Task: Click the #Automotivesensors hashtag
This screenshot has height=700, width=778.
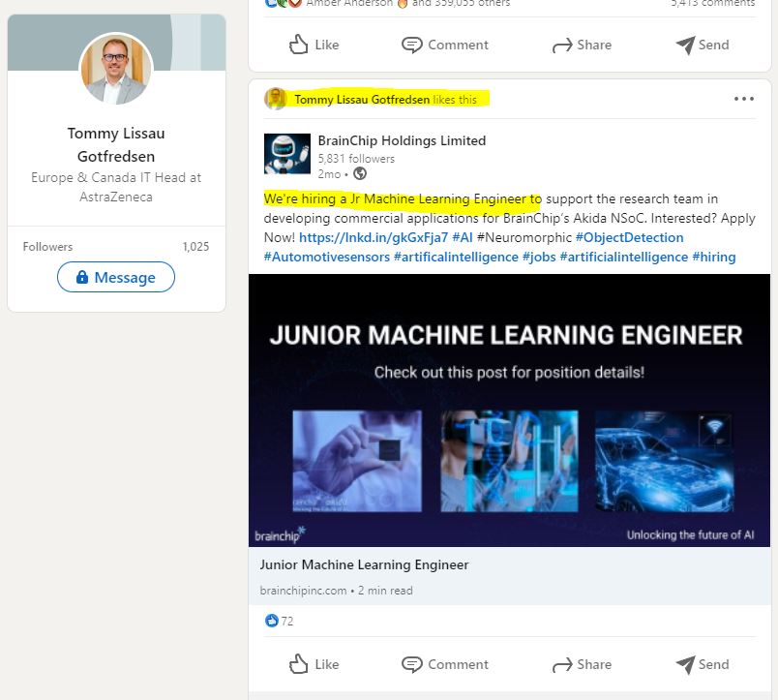Action: (326, 257)
